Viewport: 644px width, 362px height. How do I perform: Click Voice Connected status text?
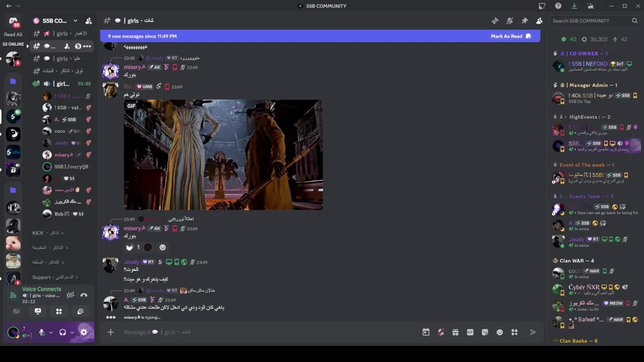41,289
